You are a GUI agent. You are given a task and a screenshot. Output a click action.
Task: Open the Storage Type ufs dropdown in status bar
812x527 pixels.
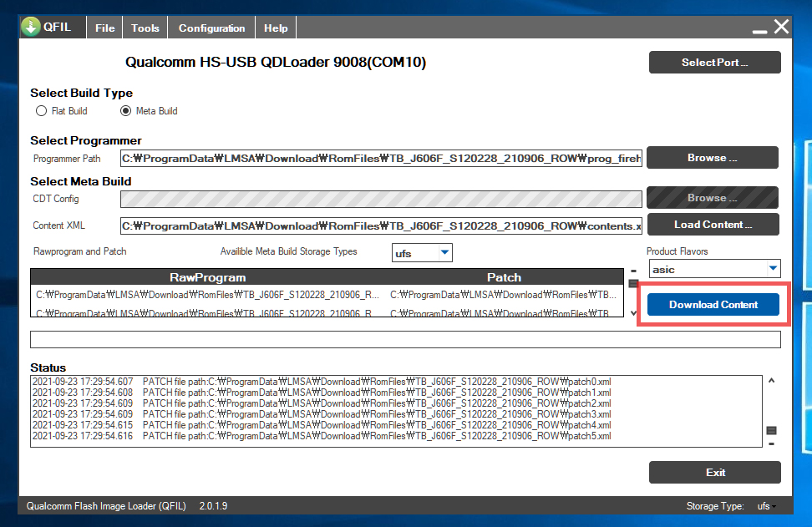[766, 506]
